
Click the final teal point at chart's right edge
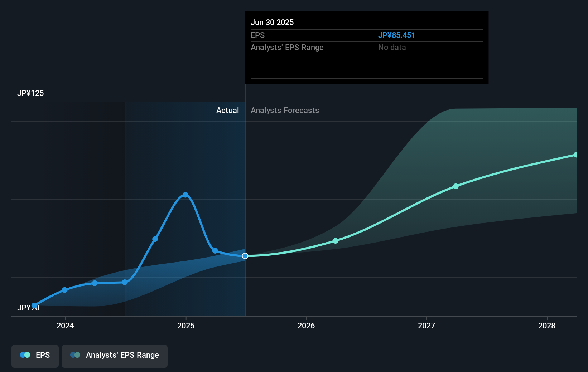point(576,155)
